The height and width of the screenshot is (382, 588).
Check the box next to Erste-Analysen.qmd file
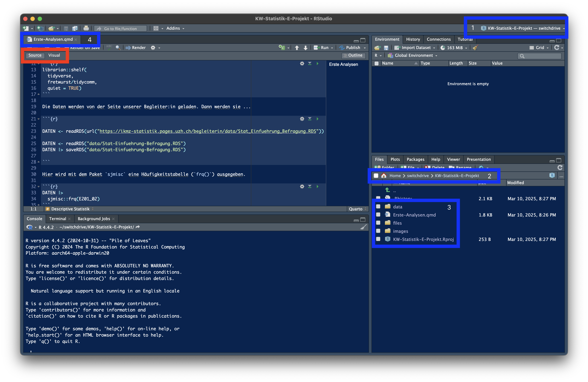point(378,215)
